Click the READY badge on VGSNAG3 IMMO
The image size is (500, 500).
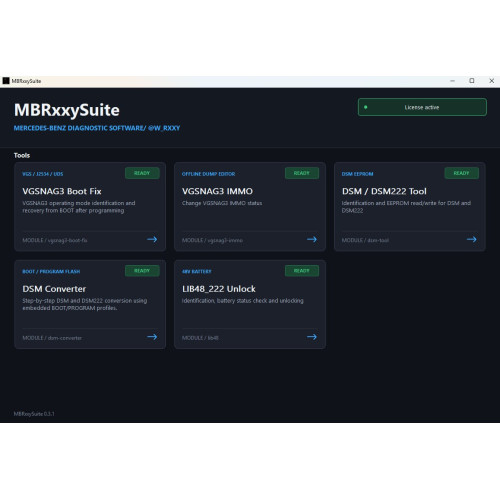coord(302,173)
